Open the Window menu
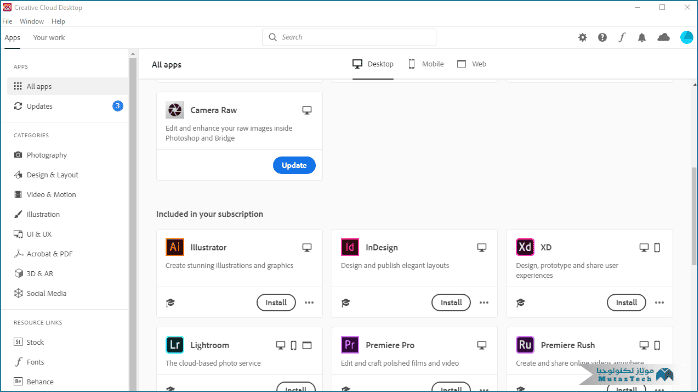Viewport: 698px width, 392px height. pyautogui.click(x=32, y=21)
